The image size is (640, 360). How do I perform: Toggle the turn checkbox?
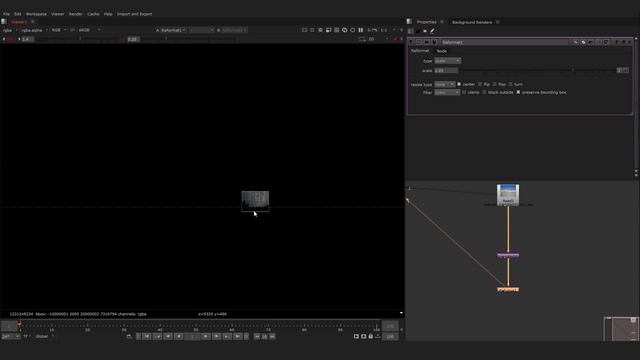[x=510, y=84]
